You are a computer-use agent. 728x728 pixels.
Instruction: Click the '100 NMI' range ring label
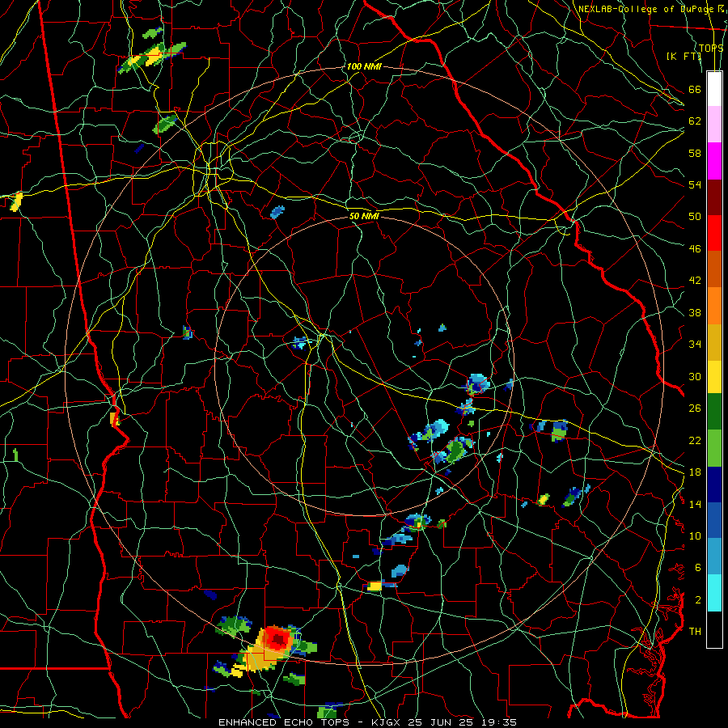pyautogui.click(x=364, y=67)
